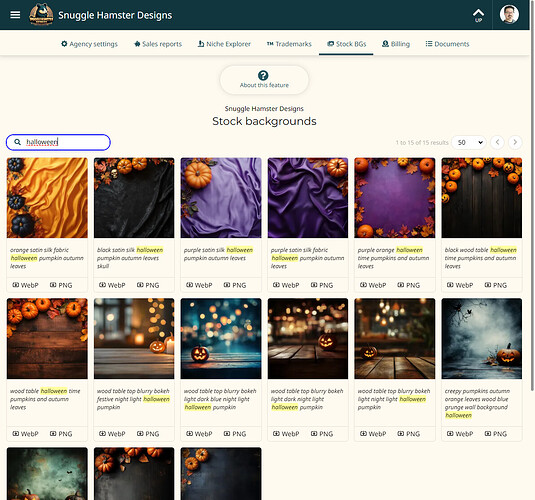The height and width of the screenshot is (500, 535).
Task: Switch to the Niche Explorer tab
Action: (224, 44)
